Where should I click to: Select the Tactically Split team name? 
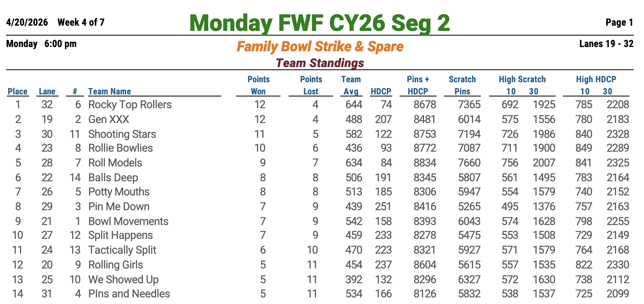tap(122, 250)
